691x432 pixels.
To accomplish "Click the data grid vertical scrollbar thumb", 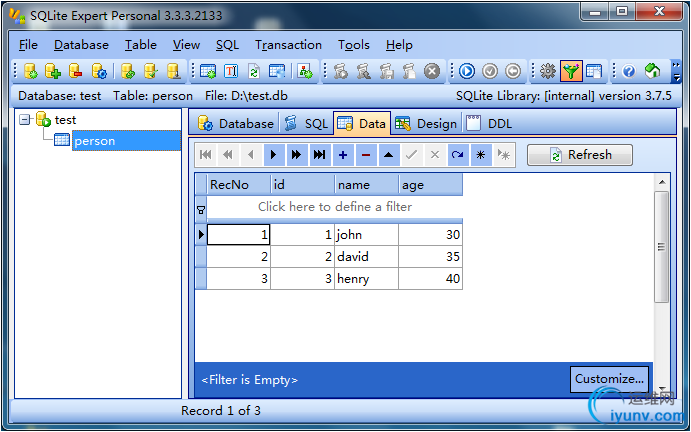I will [x=661, y=247].
